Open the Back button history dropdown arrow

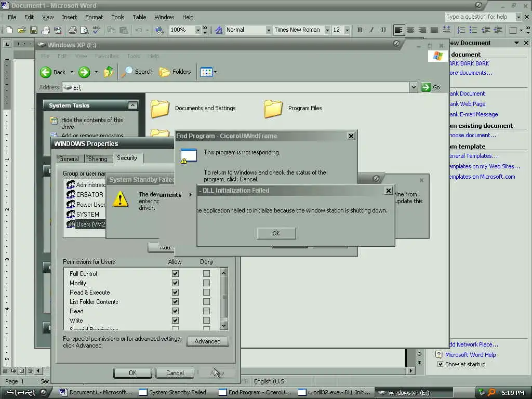click(x=72, y=72)
